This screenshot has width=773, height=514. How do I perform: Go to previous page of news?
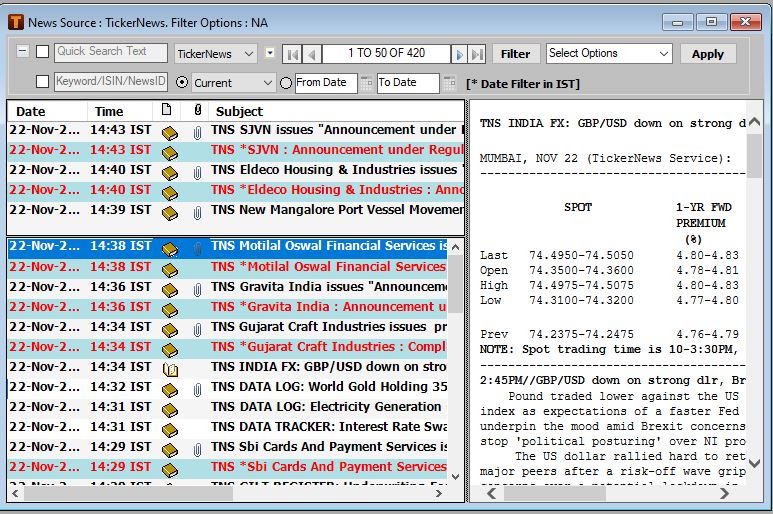[x=312, y=54]
